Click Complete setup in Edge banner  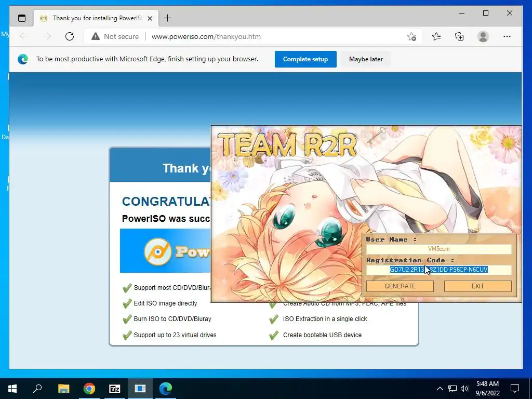click(x=305, y=59)
